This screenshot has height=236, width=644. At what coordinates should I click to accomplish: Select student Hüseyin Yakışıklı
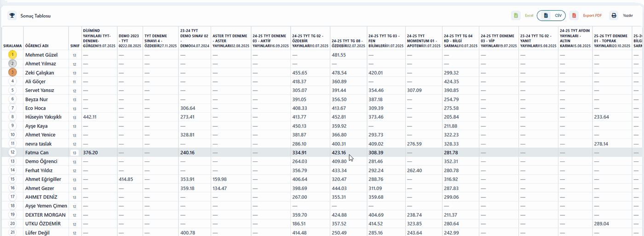point(43,117)
